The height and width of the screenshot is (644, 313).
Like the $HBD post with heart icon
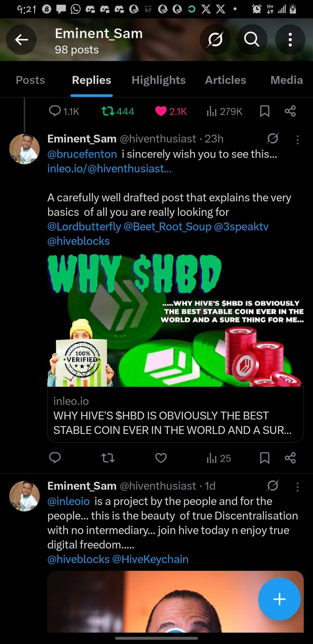pos(161,458)
